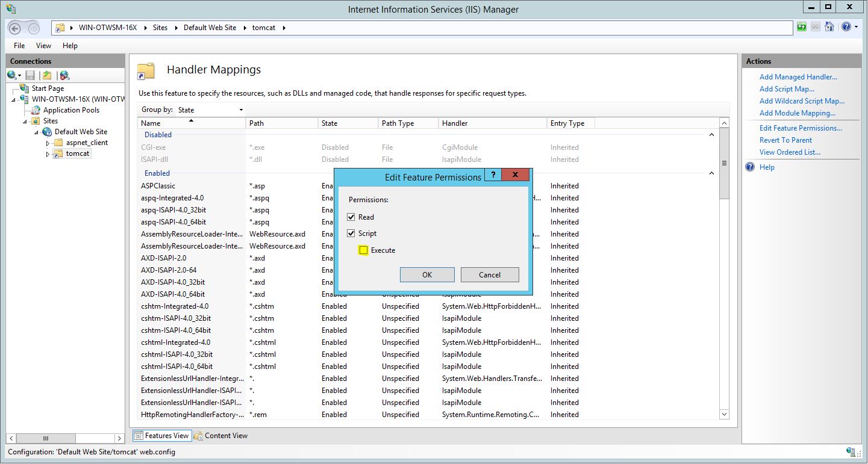
Task: Click the Create New Connection globe icon
Action: 12,75
